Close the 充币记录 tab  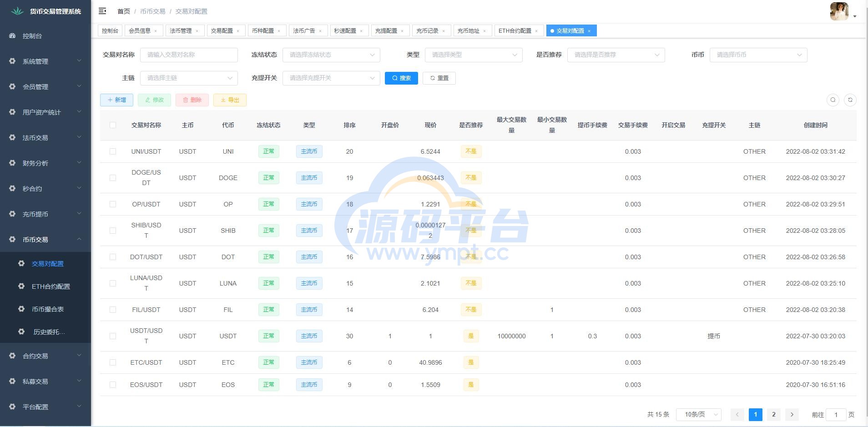tap(444, 31)
